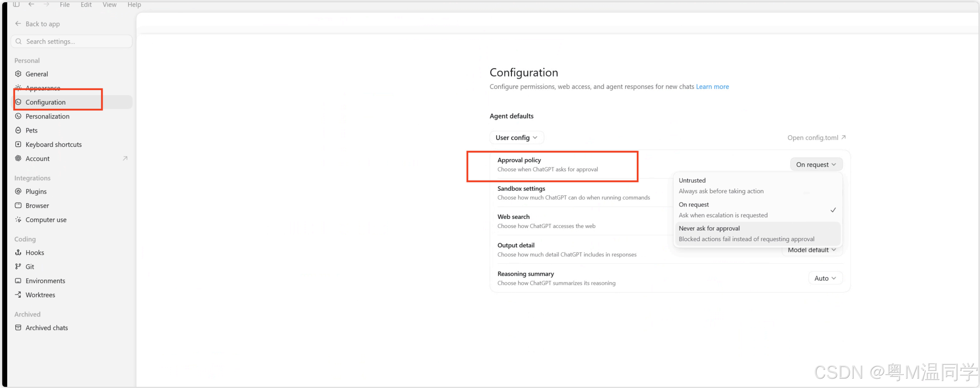Open the Auto reasoning summary dropdown
Viewport: 980px width, 388px height.
825,278
